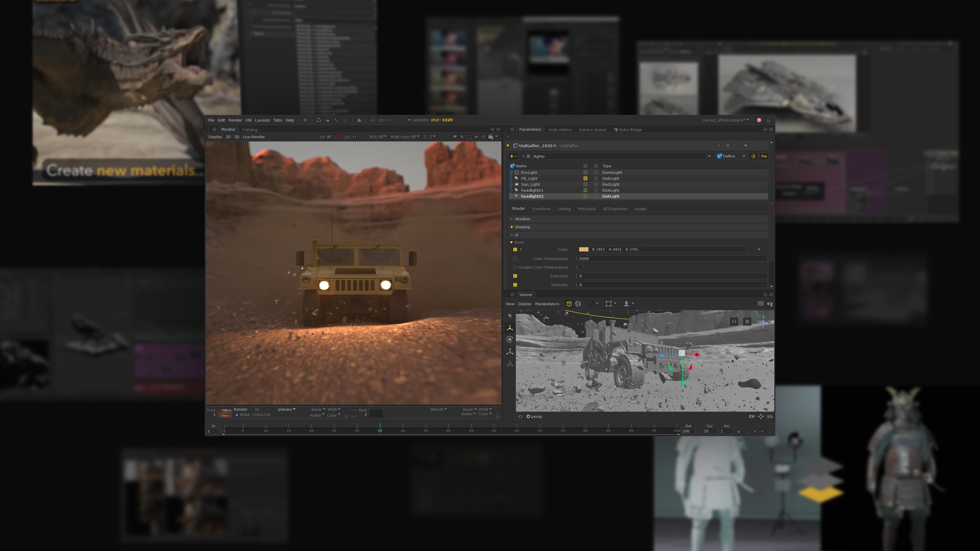Open the Manipulators menu in Viewer
980x551 pixels.
(547, 304)
